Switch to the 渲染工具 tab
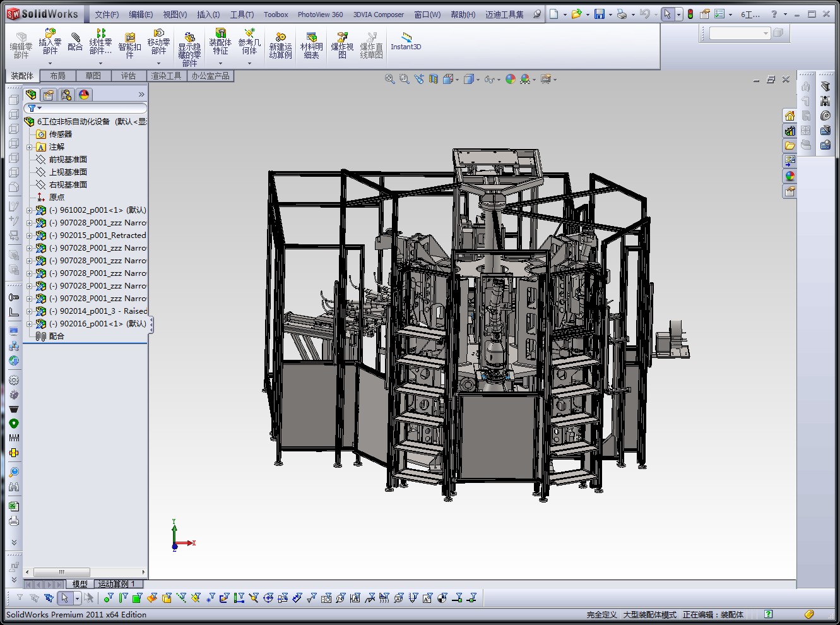This screenshot has width=840, height=625. coord(166,76)
